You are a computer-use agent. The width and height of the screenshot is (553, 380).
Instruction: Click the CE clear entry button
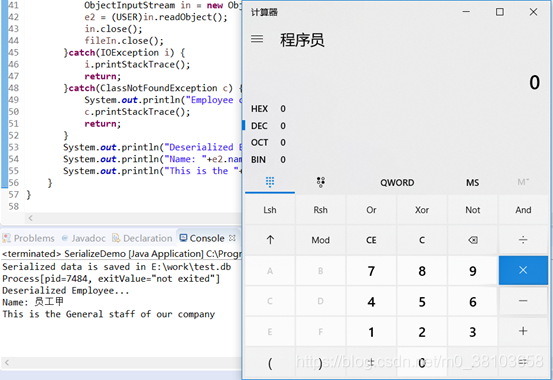point(371,240)
